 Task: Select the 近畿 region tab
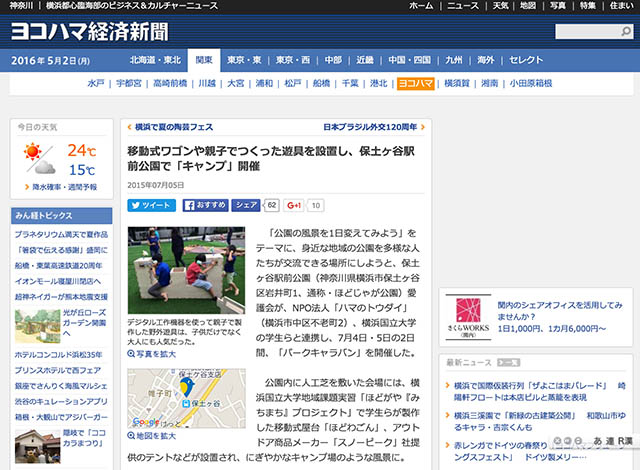pos(365,60)
